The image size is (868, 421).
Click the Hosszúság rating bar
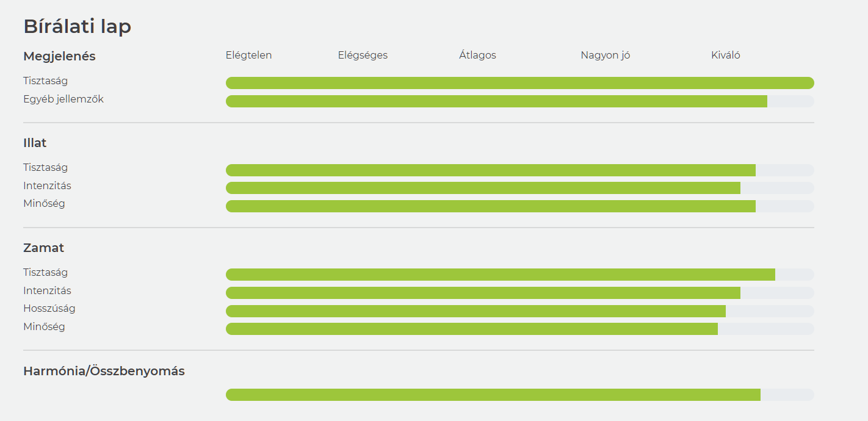click(520, 311)
